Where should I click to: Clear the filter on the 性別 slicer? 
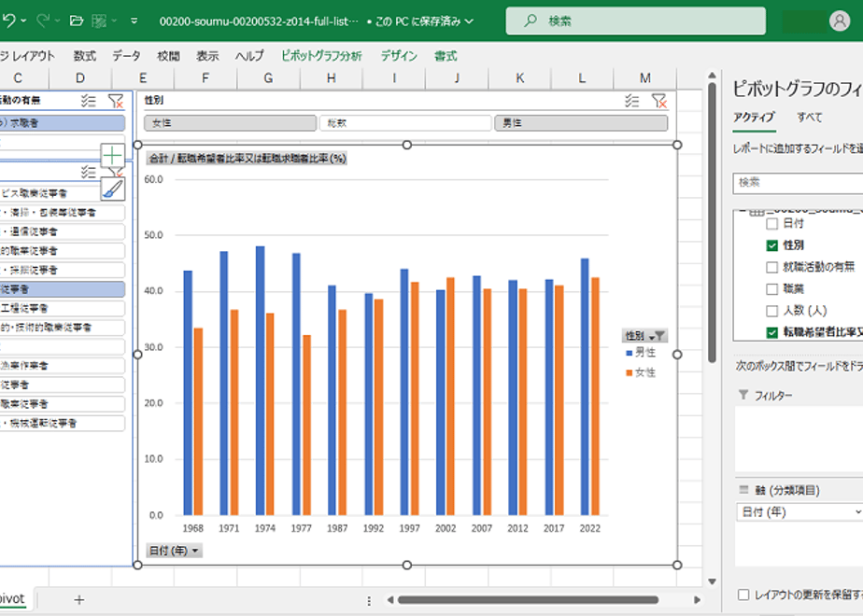click(x=658, y=101)
